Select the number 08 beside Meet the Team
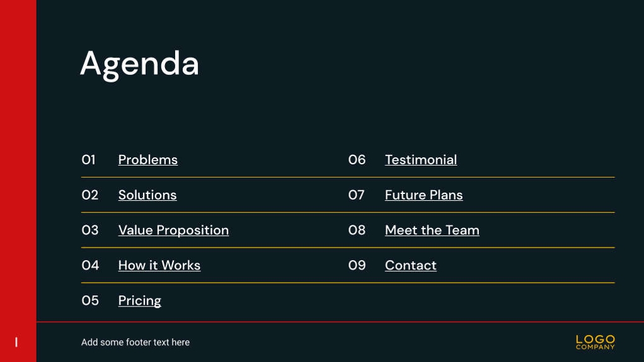The width and height of the screenshot is (644, 362). click(x=357, y=230)
